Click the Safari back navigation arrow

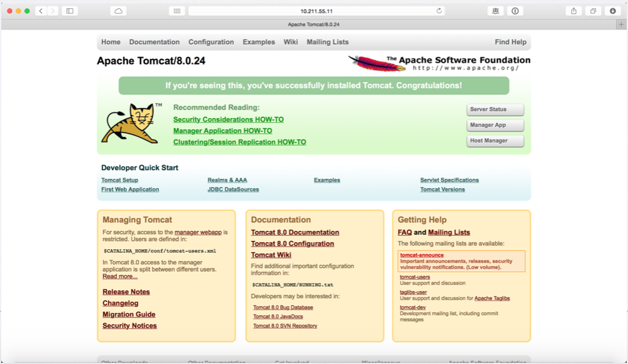(x=41, y=11)
